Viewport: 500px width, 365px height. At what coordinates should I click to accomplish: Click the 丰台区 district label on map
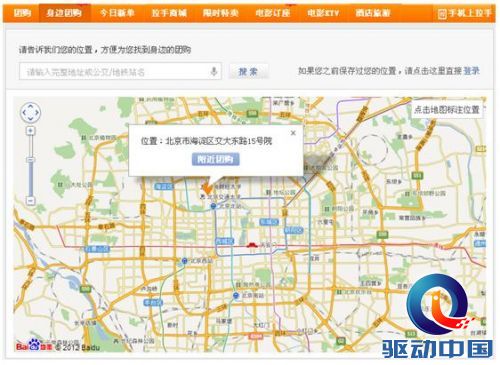(x=153, y=302)
